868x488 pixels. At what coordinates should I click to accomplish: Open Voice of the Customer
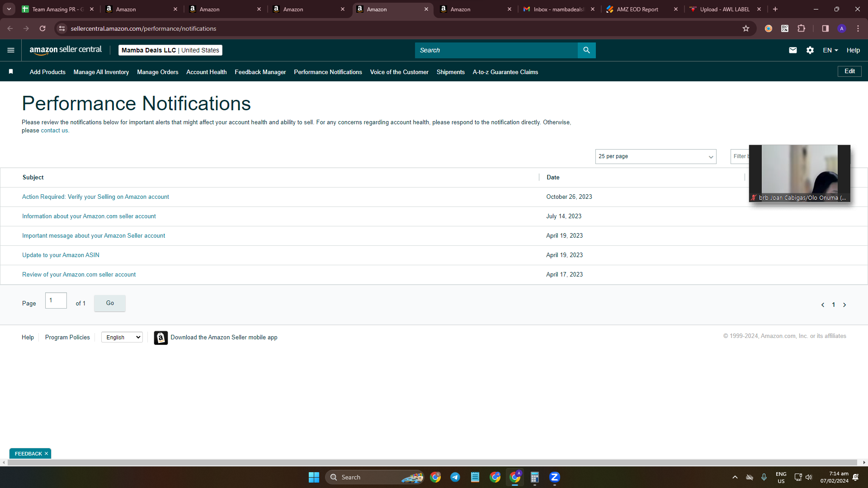pyautogui.click(x=399, y=72)
